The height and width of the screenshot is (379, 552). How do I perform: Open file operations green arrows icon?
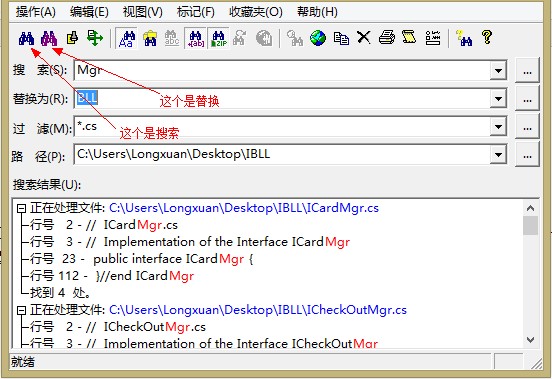(x=95, y=38)
